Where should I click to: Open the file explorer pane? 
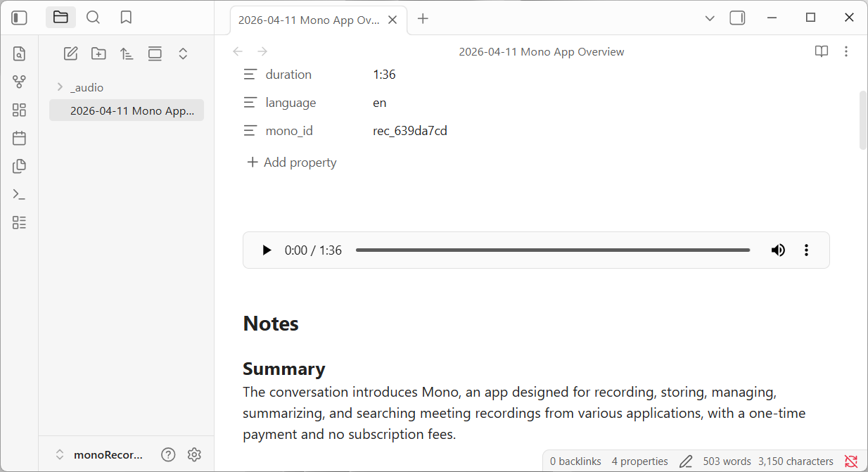60,18
